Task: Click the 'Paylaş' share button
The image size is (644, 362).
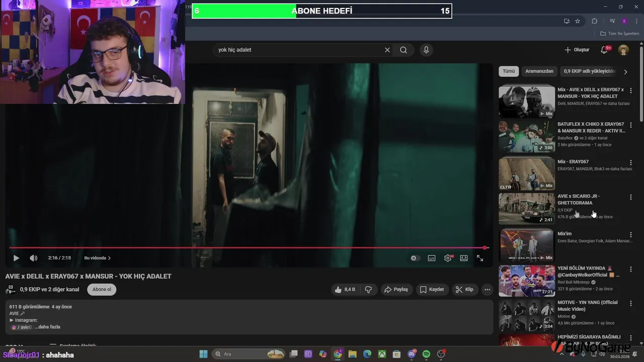Action: (x=396, y=290)
